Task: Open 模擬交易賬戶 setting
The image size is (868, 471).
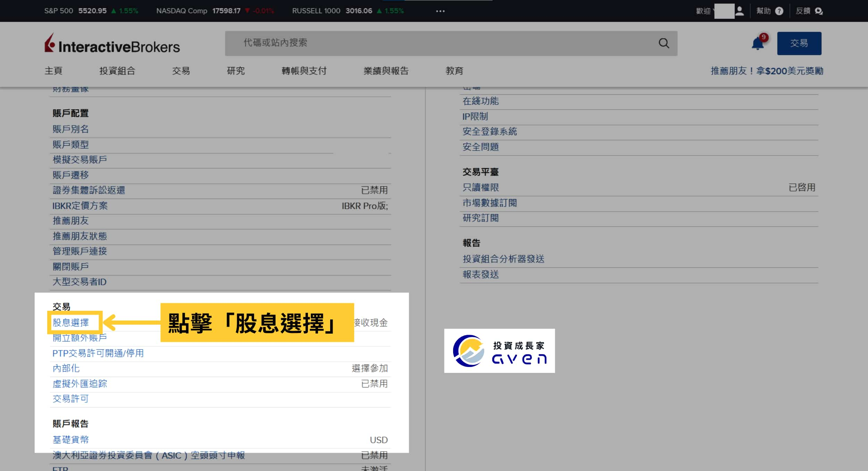Action: tap(80, 160)
